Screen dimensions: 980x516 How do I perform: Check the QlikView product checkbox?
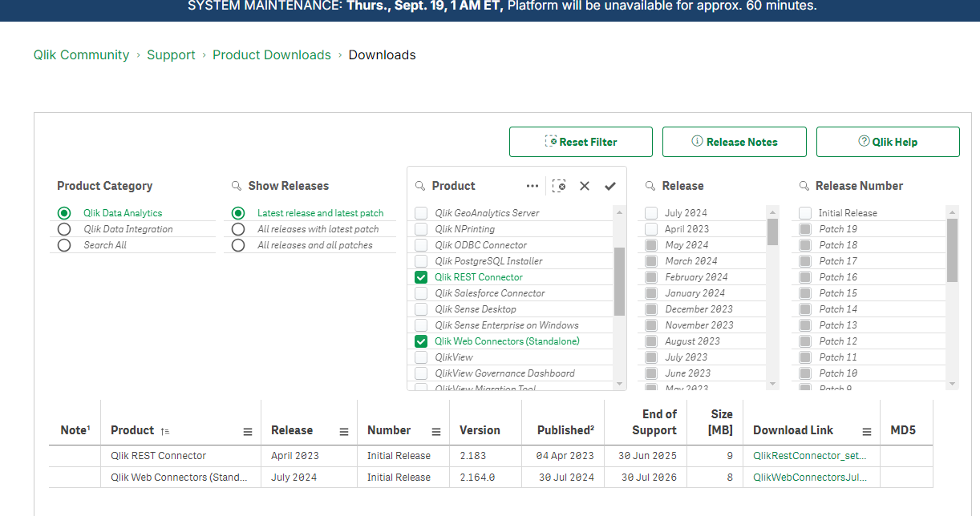tap(421, 357)
